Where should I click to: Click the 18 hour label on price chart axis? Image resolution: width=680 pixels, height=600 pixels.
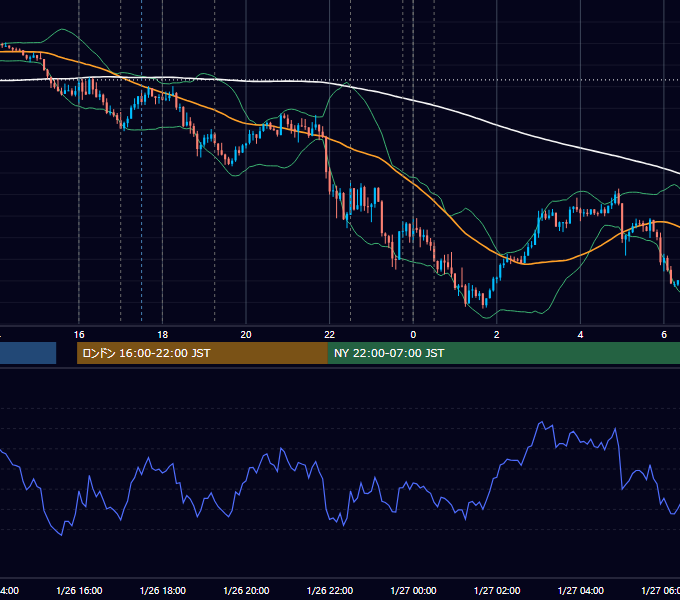tap(163, 334)
